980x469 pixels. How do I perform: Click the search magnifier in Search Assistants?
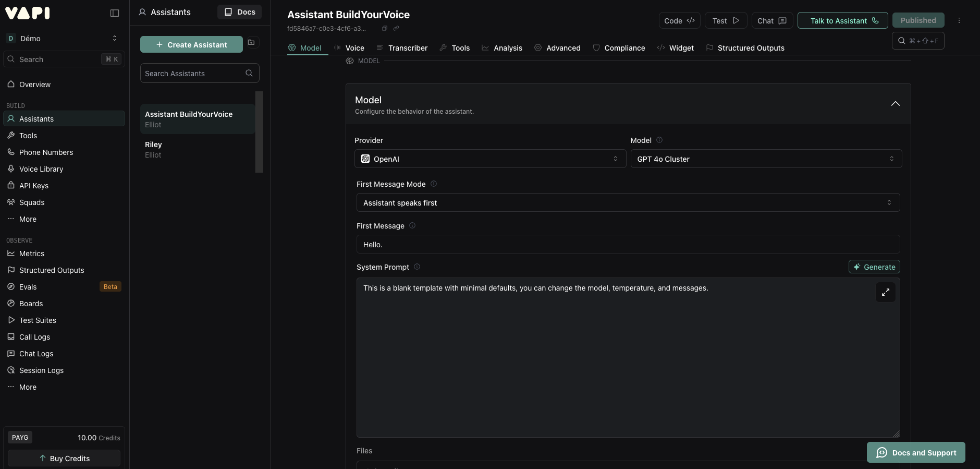(249, 73)
